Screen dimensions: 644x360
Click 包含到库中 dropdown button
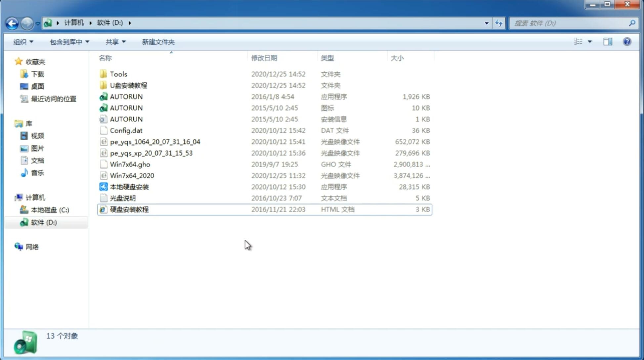click(68, 42)
